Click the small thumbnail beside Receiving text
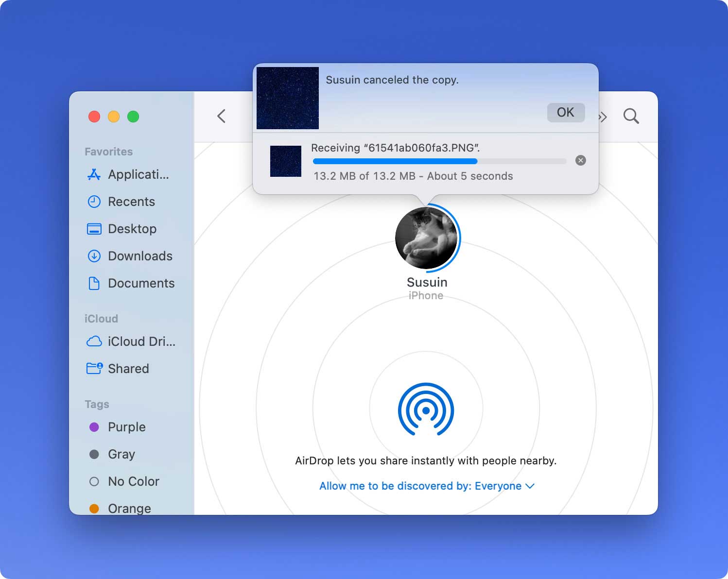The width and height of the screenshot is (728, 579). click(x=286, y=161)
